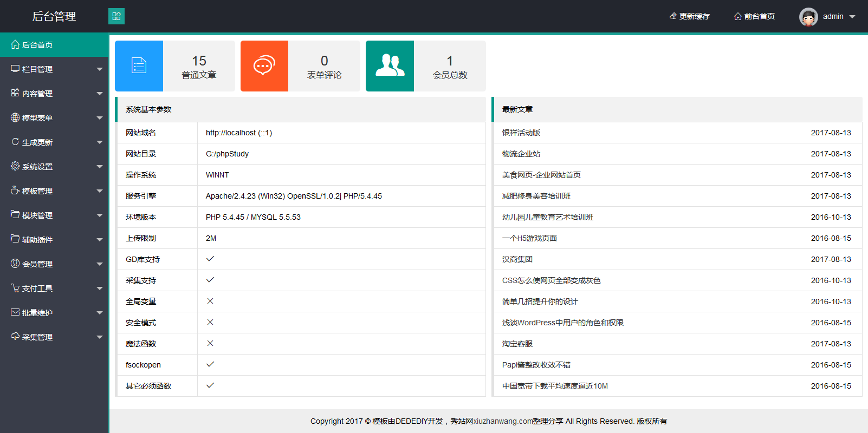
Task: Open the article 银祥活动版
Action: 521,133
